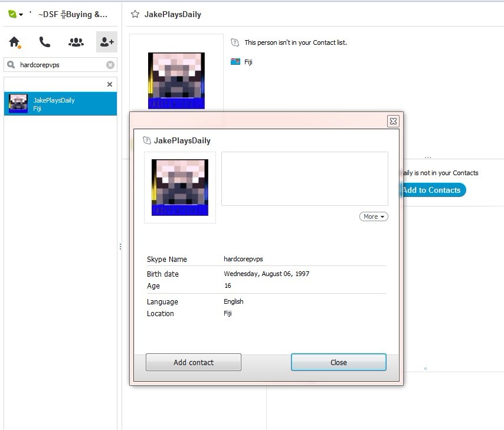Screen dimensions: 504x430
Task: Click the hardcorepvps Skype Name value
Action: 243,259
